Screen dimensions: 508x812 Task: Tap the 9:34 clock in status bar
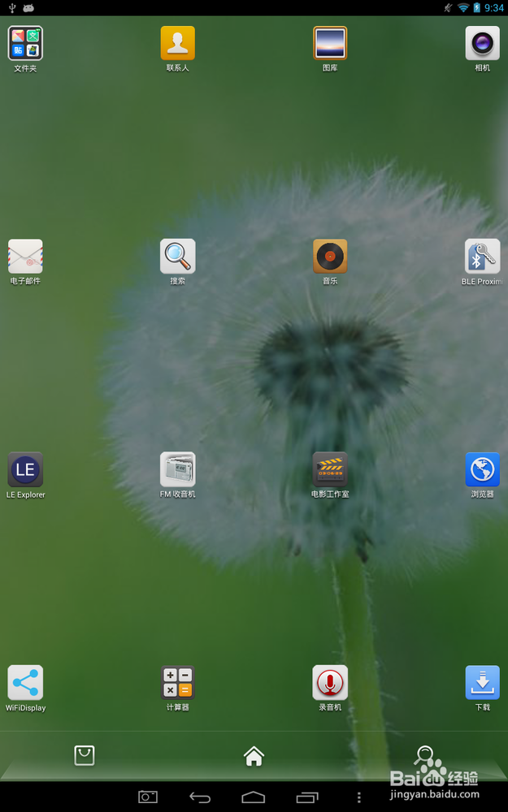click(494, 8)
